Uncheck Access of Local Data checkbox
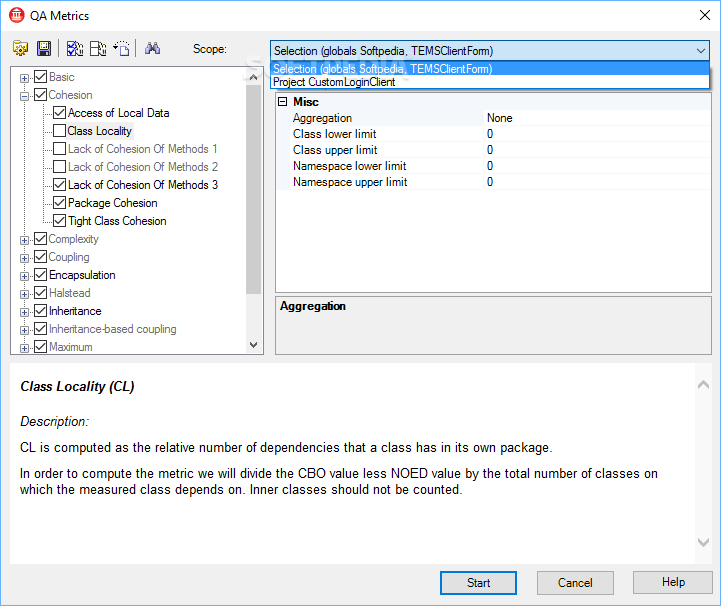The width and height of the screenshot is (721, 606). [x=59, y=113]
